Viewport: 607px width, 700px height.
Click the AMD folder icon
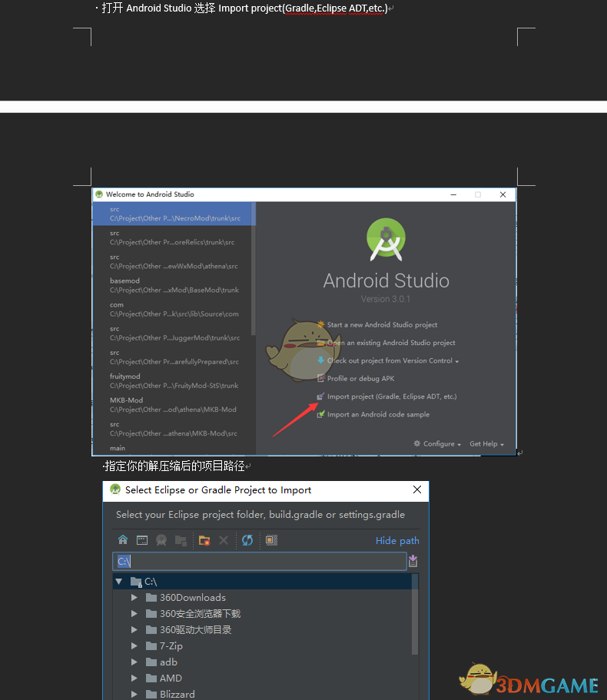[x=151, y=678]
